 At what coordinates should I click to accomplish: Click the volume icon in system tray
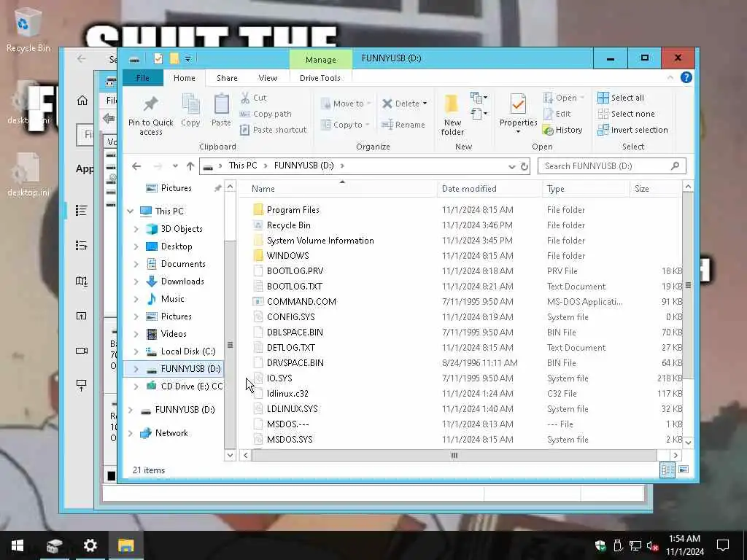pos(652,545)
